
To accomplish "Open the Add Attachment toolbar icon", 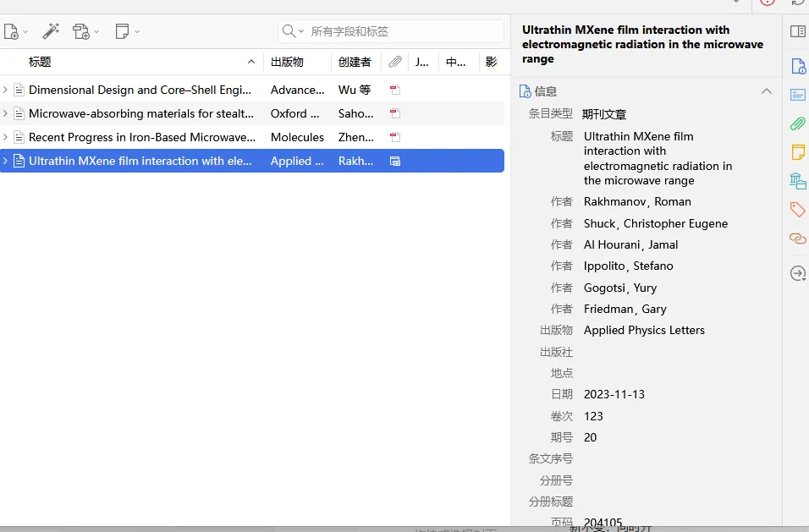I will click(85, 31).
